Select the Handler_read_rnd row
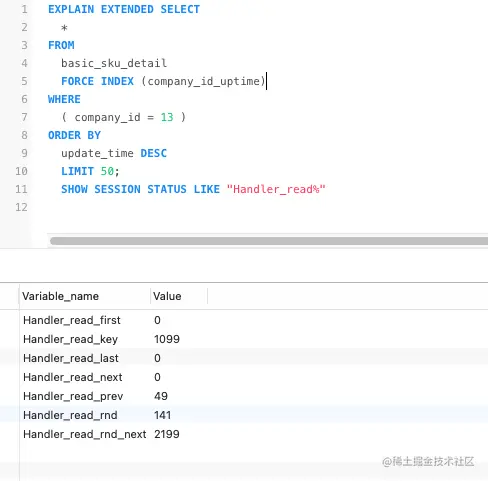 click(244, 415)
